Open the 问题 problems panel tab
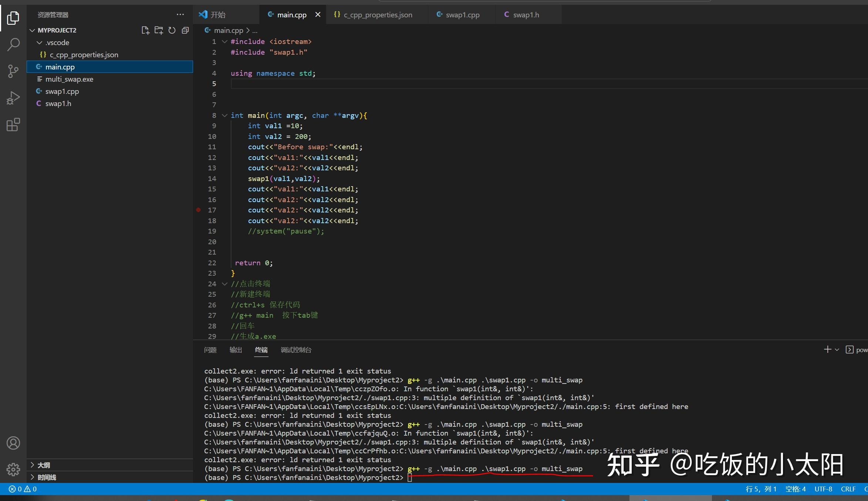Viewport: 868px width, 501px height. (x=210, y=350)
